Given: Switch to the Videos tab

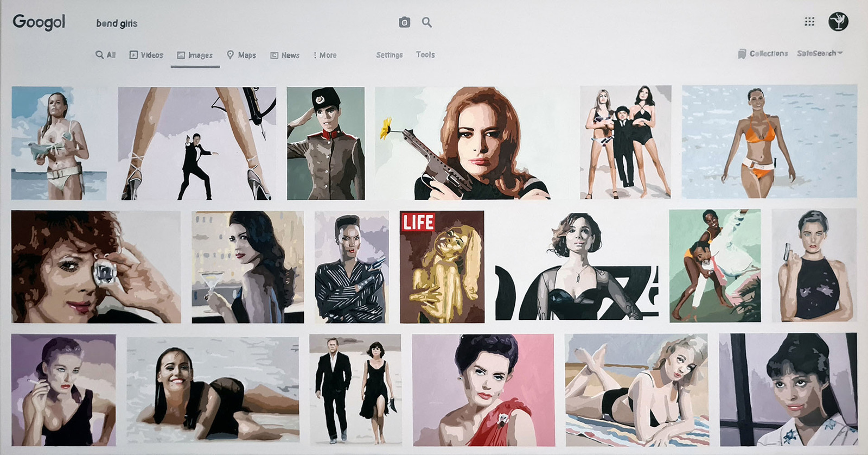Looking at the screenshot, I should click(x=146, y=55).
